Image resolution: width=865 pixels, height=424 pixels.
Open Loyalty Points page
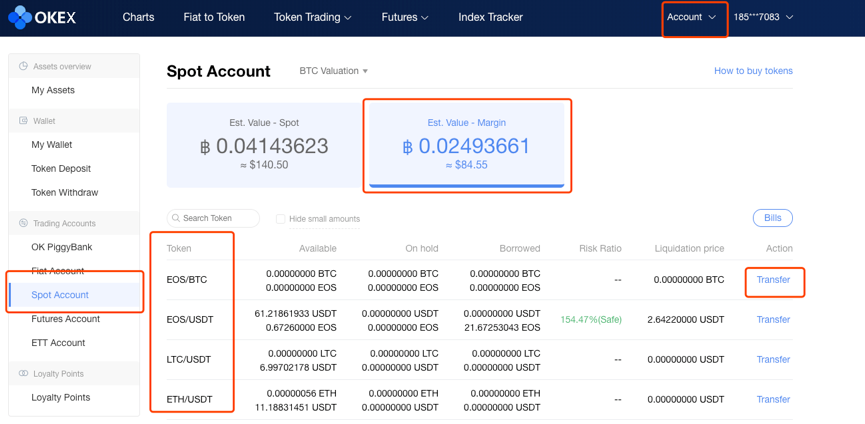click(61, 398)
